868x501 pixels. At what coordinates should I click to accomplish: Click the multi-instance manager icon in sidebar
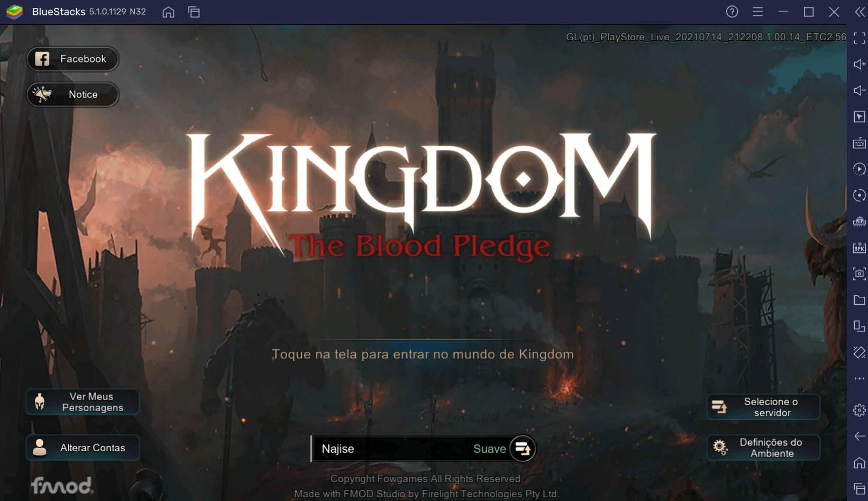(x=860, y=326)
